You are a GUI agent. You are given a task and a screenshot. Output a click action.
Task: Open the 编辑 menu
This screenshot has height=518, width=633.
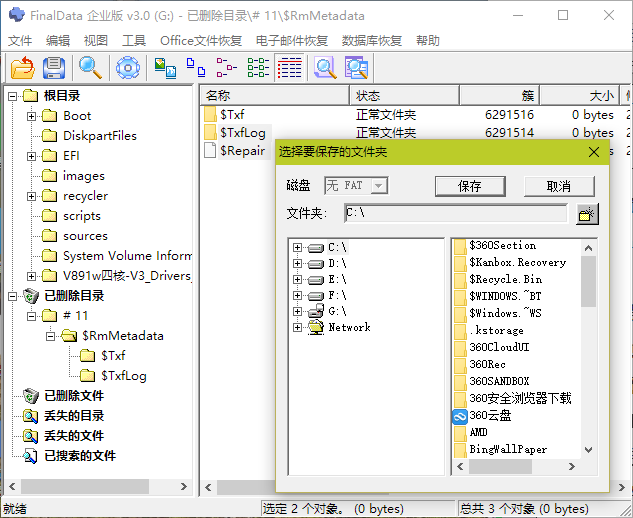click(58, 41)
